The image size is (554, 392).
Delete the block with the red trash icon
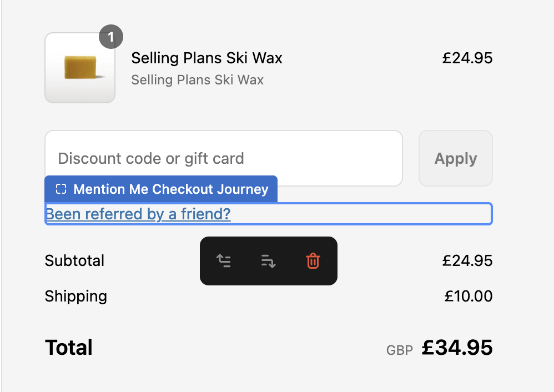click(x=313, y=261)
